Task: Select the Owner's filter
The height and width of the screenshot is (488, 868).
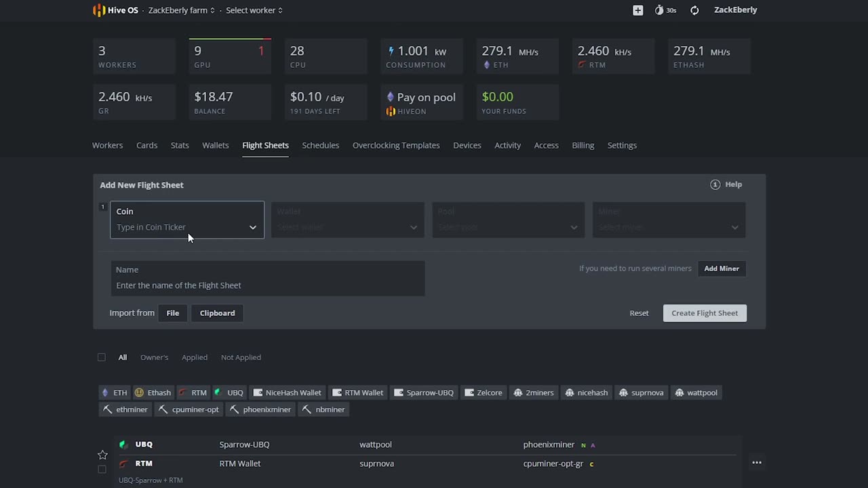Action: pyautogui.click(x=154, y=357)
